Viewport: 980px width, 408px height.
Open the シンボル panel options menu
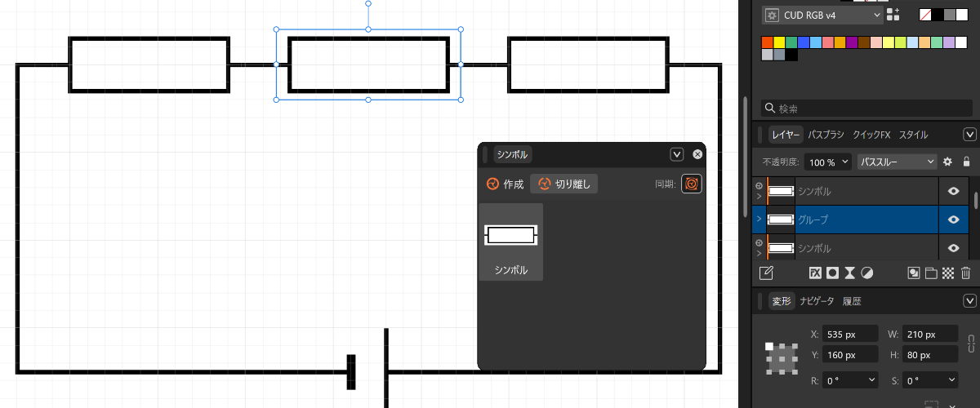click(676, 154)
